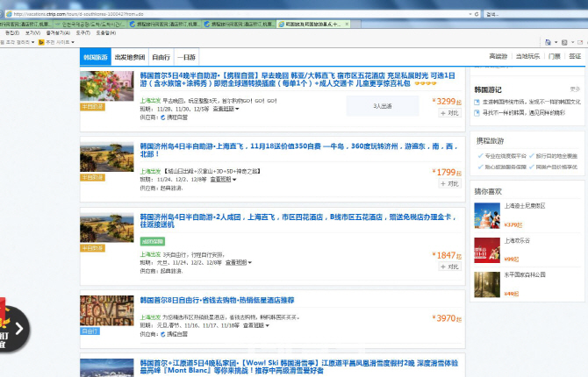Click the flower thumbnail of Seoul 5-day tour
Viewport: 588px width, 377px height.
107,86
